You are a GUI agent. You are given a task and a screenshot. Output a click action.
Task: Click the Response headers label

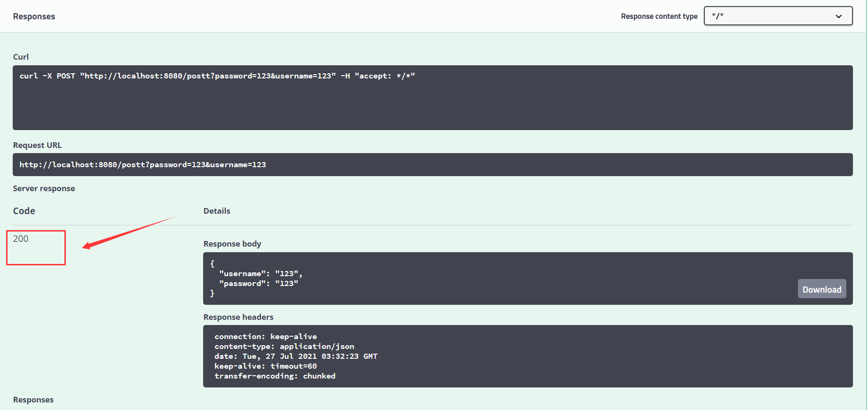pyautogui.click(x=238, y=317)
